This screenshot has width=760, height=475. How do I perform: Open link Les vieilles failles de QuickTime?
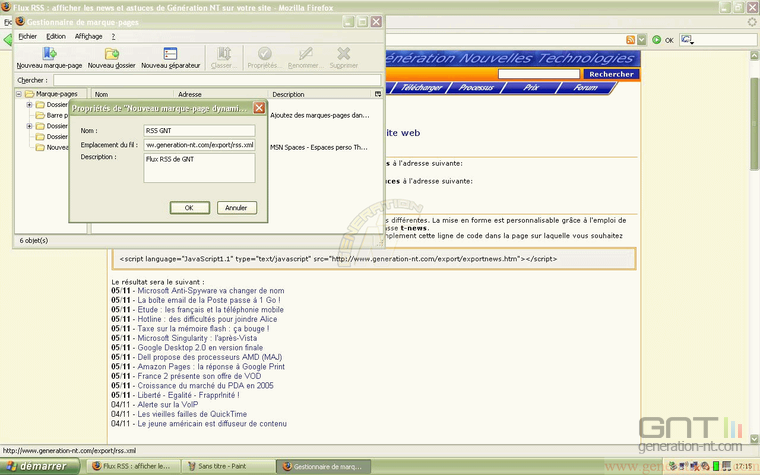pyautogui.click(x=192, y=414)
